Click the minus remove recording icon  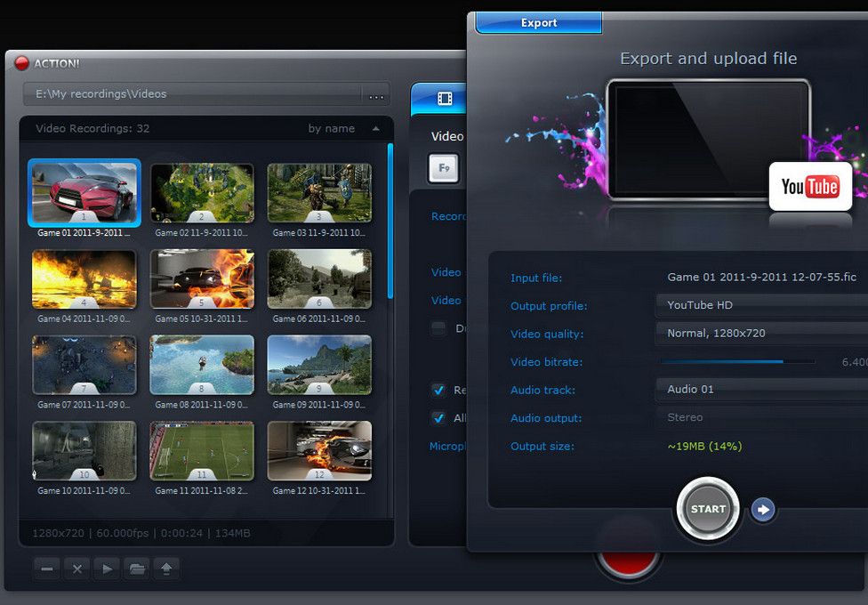47,569
